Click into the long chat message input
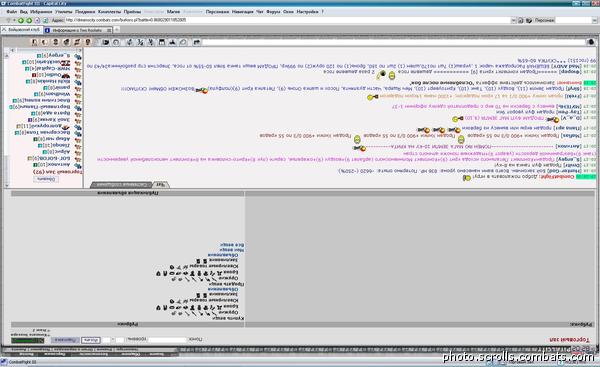Viewport: 600px width, 367px height. click(x=394, y=42)
